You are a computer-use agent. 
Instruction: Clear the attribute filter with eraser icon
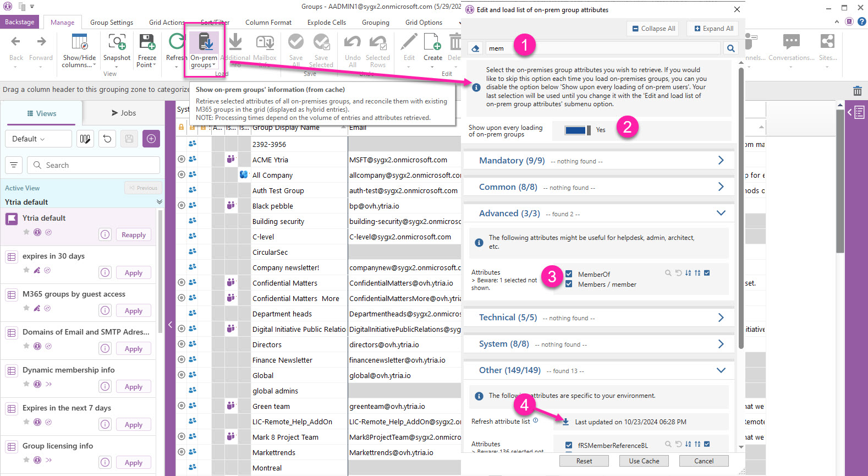[476, 48]
